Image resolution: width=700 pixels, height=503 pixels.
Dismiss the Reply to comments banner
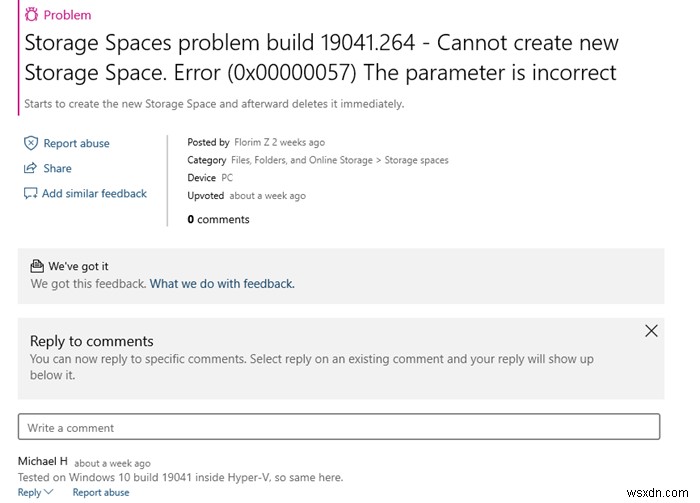651,331
